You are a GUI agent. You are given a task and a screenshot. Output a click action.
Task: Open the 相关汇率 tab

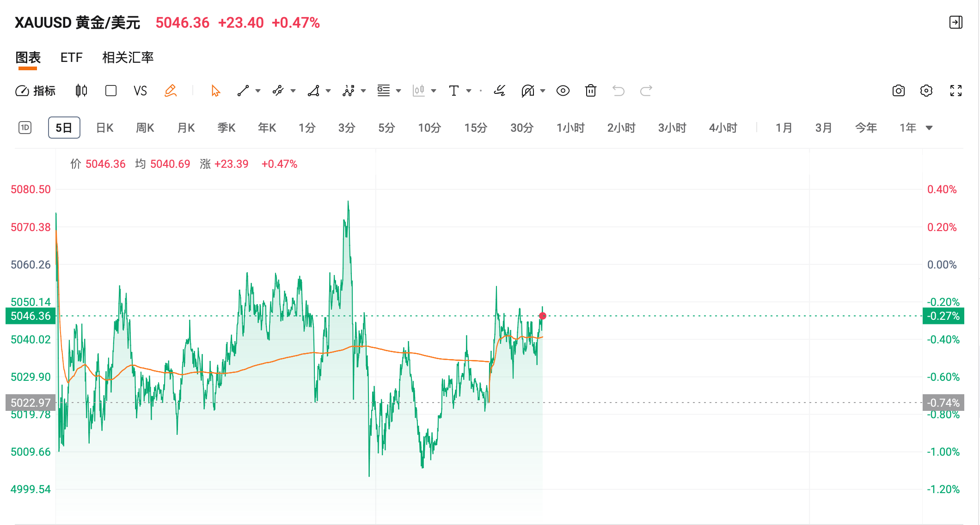[128, 57]
